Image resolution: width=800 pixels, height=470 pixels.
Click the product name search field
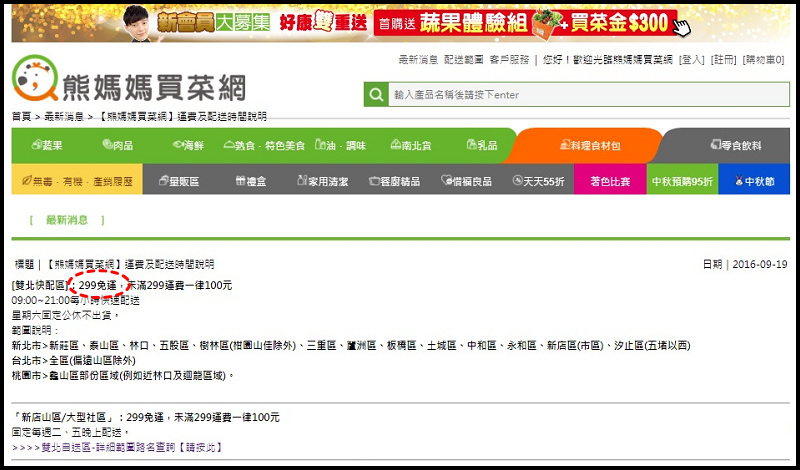(x=589, y=94)
